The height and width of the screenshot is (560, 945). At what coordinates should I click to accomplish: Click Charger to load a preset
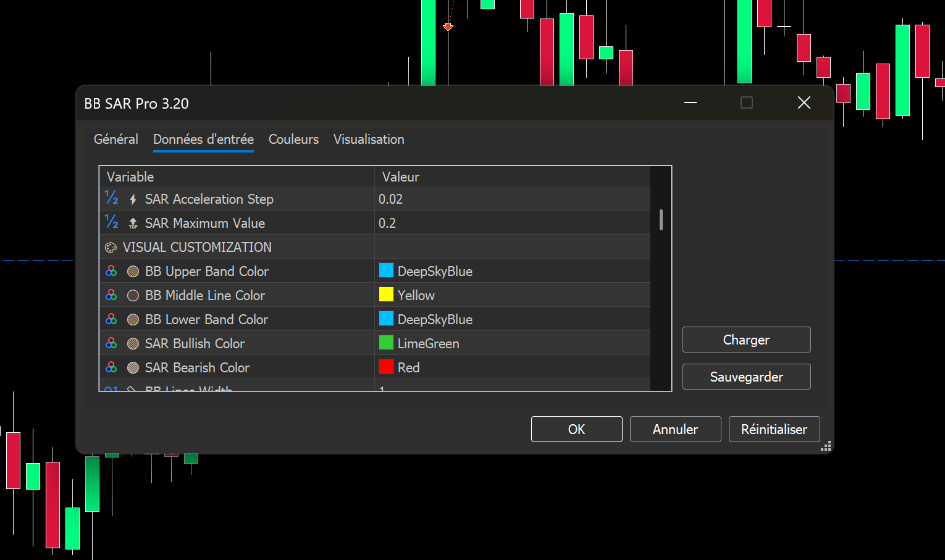746,340
